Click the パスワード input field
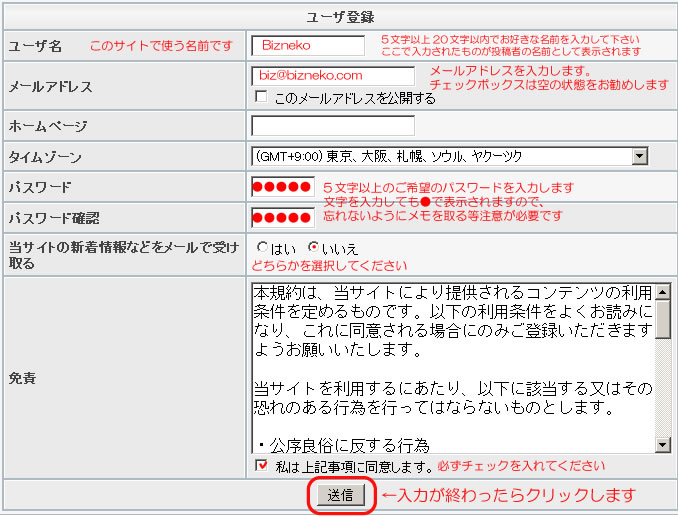Image resolution: width=678 pixels, height=516 pixels. pos(283,187)
